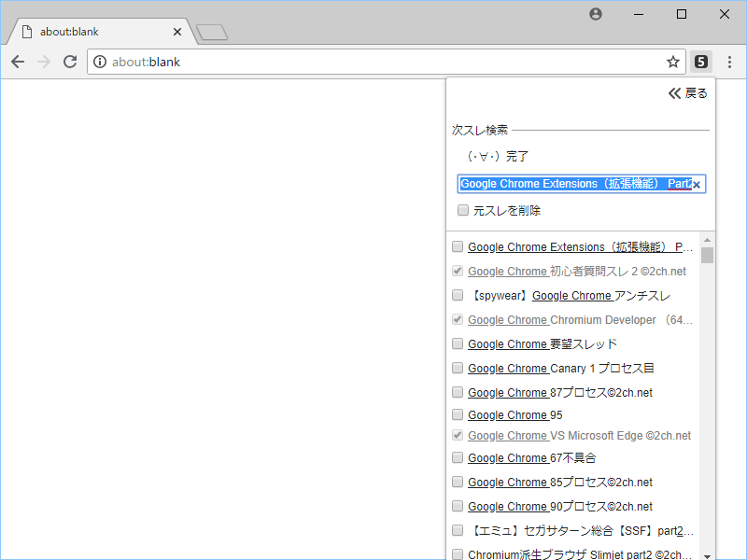Open 【エミュ】セガサターン総合【SSF】link

point(580,531)
